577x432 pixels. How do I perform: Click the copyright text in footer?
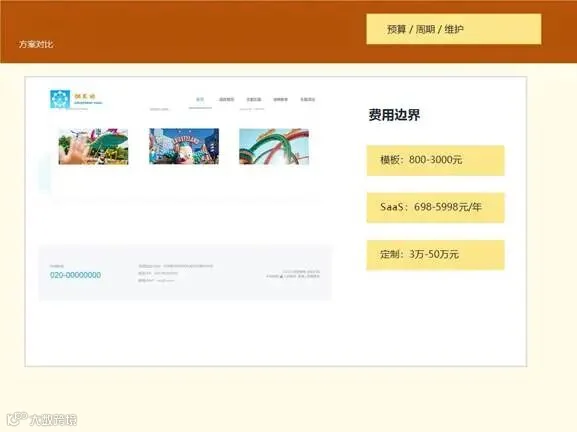293,274
